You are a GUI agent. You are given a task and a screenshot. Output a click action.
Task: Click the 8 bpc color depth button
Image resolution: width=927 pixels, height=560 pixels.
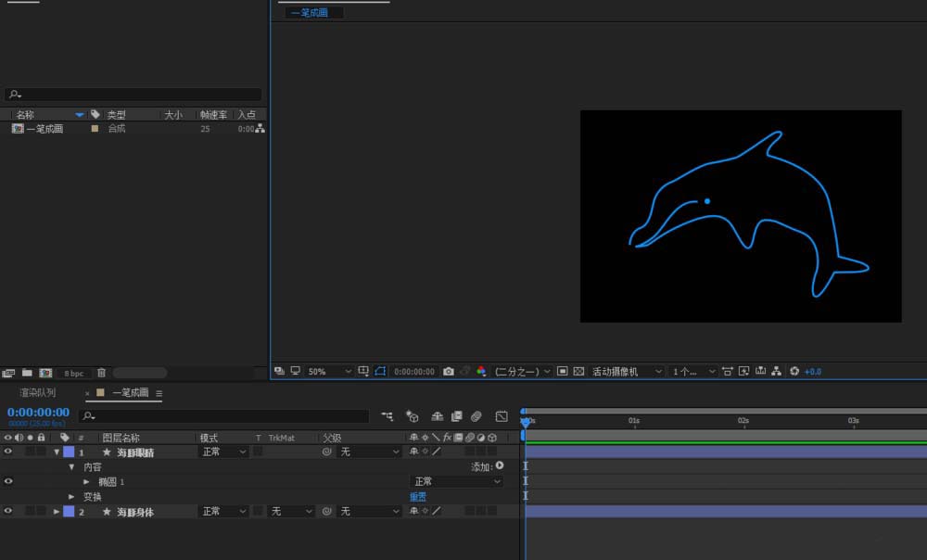point(72,373)
